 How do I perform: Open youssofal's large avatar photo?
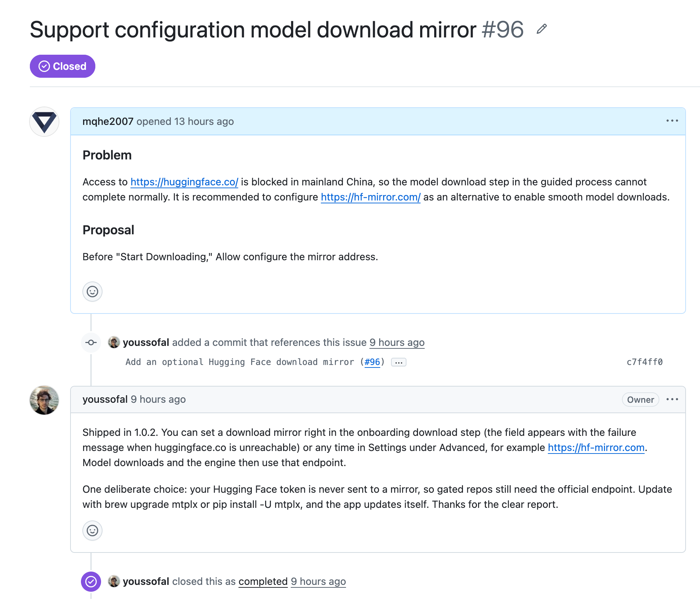coord(44,400)
